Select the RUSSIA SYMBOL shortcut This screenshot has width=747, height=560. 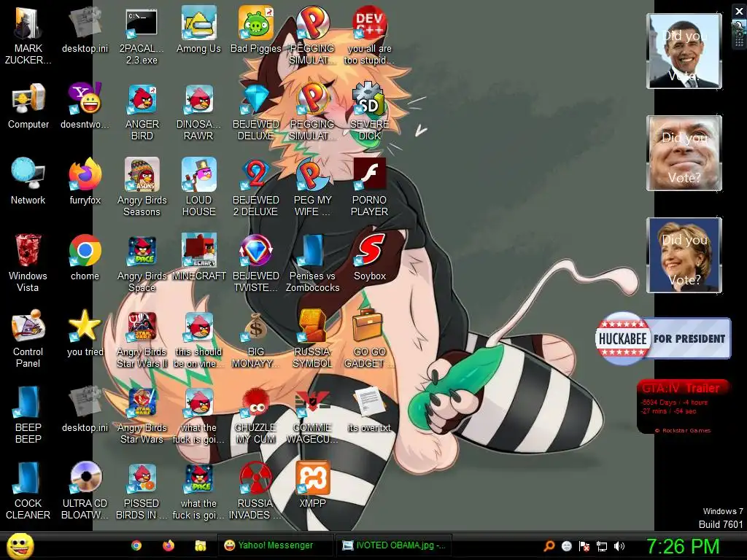coord(312,338)
